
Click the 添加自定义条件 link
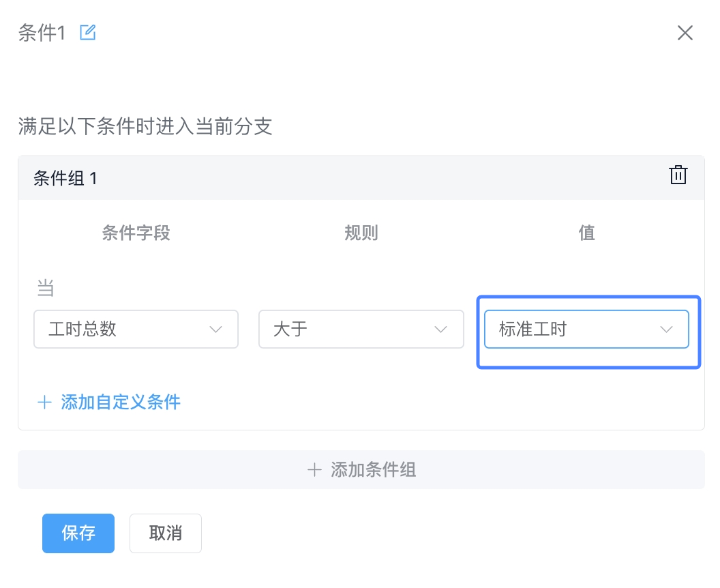click(x=120, y=402)
